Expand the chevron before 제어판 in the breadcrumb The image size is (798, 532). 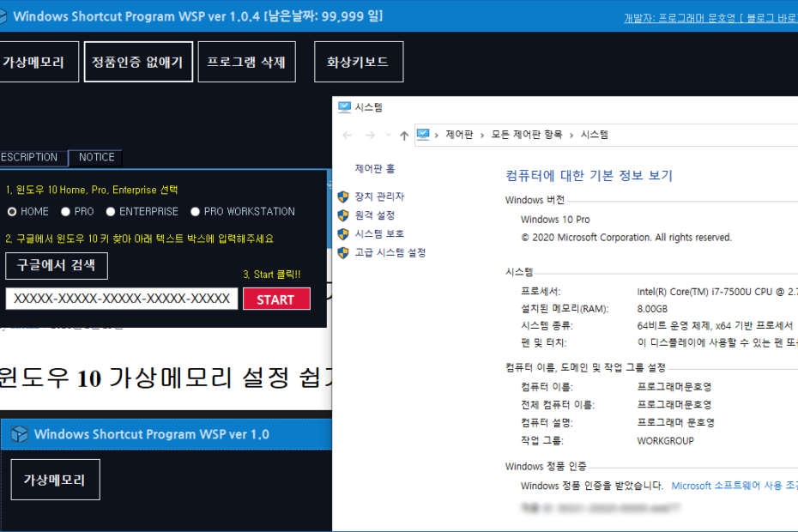click(437, 136)
